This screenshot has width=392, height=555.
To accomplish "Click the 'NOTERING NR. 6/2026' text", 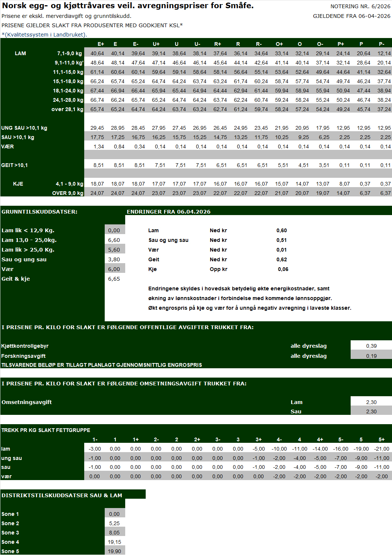I will click(x=360, y=6).
